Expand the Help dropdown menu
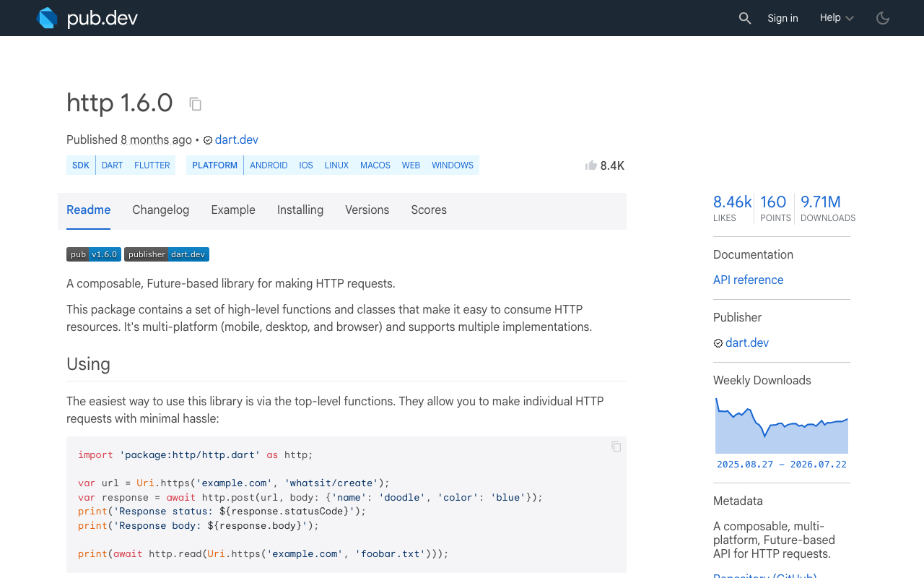This screenshot has height=578, width=924. (837, 18)
